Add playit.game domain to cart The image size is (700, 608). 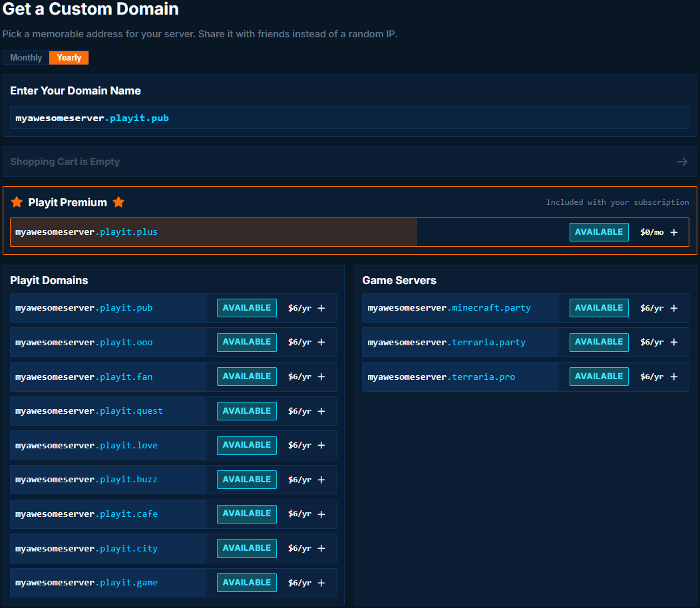click(x=321, y=583)
